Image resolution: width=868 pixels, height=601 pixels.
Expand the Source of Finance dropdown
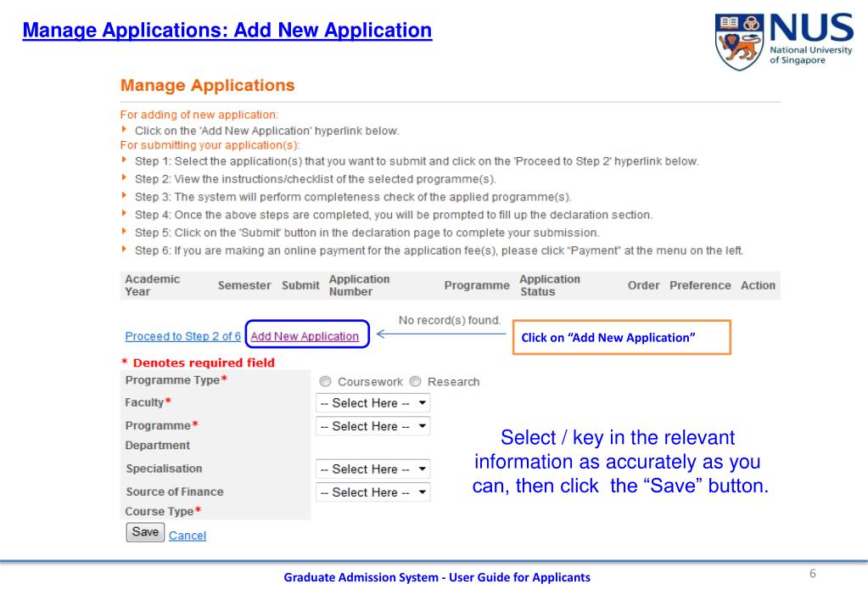tap(373, 492)
